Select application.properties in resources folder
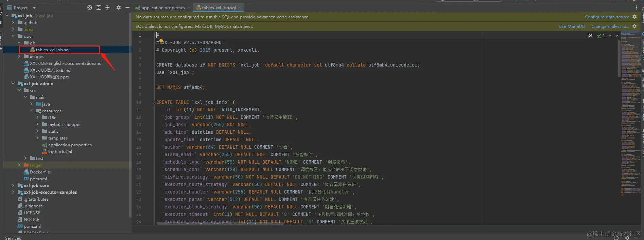This screenshot has width=644, height=240. pyautogui.click(x=70, y=145)
